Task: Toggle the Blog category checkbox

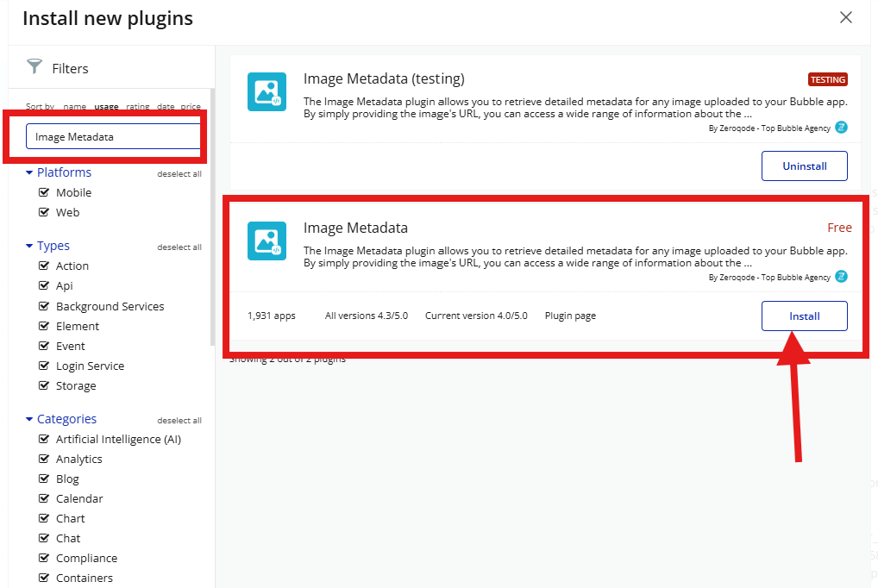Action: pos(44,479)
